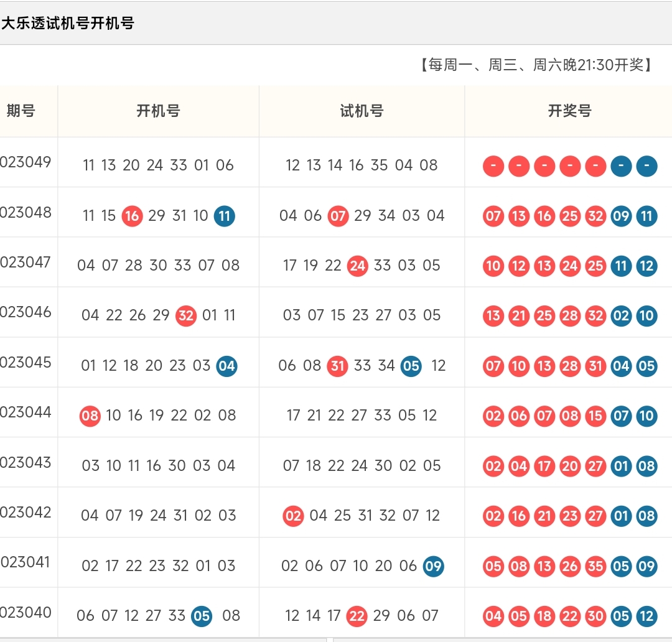This screenshot has width=672, height=642.
Task: Click issue number 023042
Action: click(26, 513)
